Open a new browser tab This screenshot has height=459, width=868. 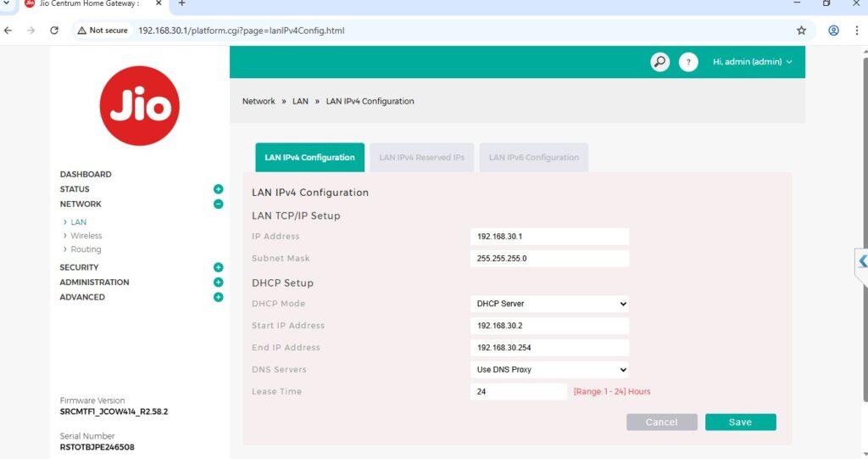181,3
